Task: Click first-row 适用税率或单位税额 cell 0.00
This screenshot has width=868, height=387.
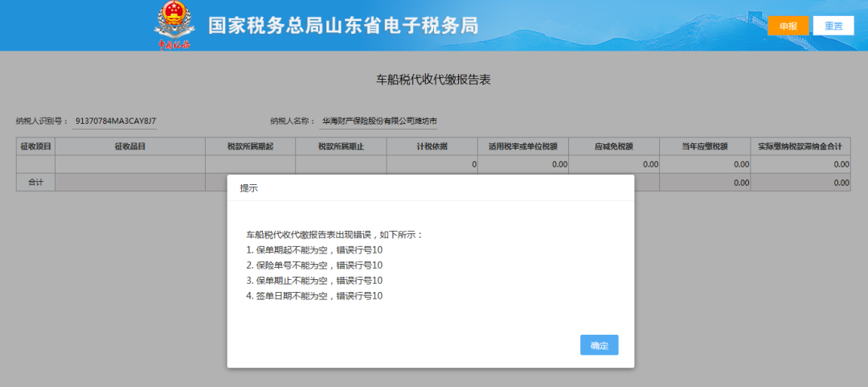Action: point(523,165)
